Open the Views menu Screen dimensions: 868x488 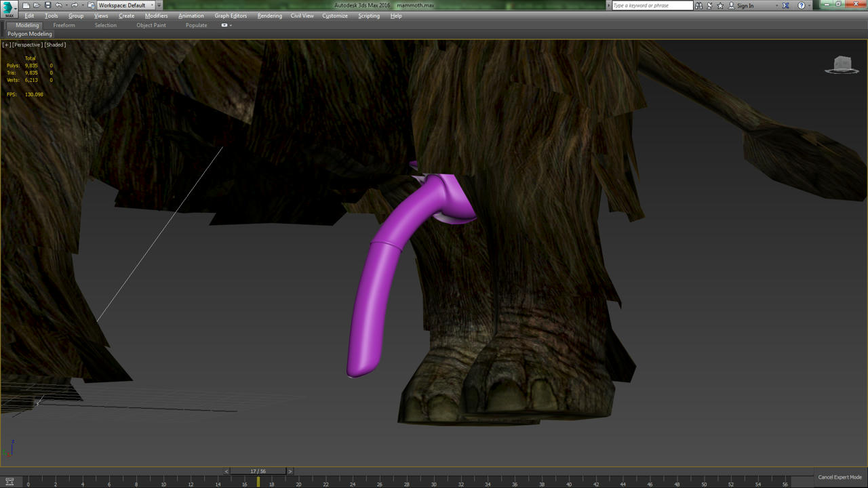tap(101, 16)
